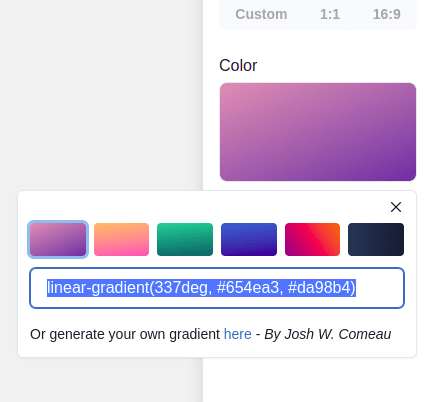Viewport: 430px width, 402px height.
Task: Select the orange-to-pink gradient preset
Action: pyautogui.click(x=121, y=239)
